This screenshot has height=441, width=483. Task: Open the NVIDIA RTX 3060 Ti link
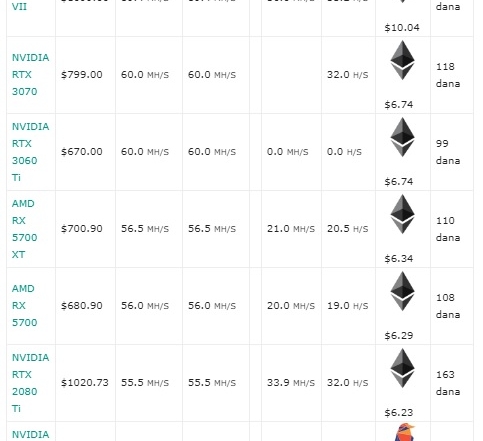coord(30,152)
